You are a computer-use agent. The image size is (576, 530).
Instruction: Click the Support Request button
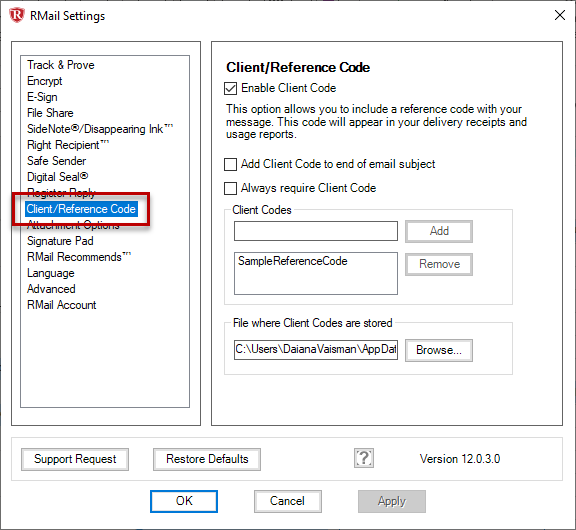click(75, 459)
